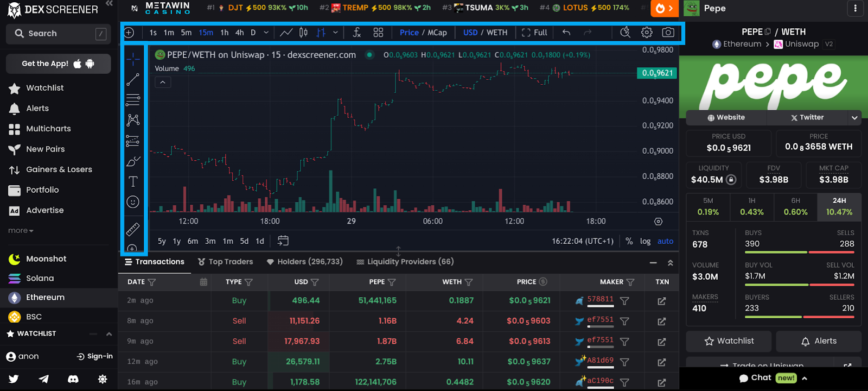Open the emoji icons tool
The image size is (868, 391).
coord(133,202)
